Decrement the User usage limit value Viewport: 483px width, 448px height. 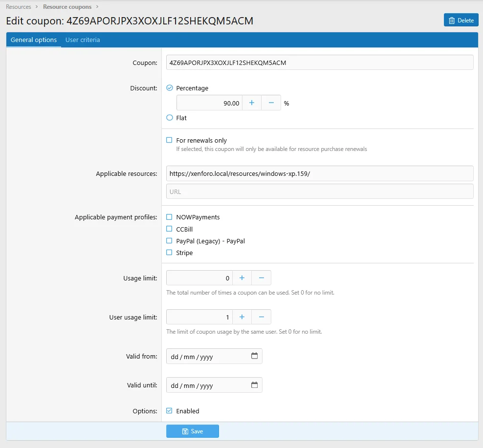coord(261,317)
